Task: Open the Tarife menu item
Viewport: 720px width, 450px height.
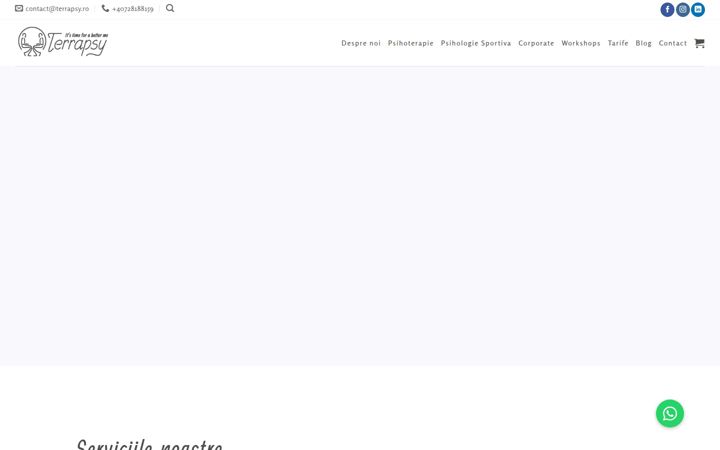Action: coord(618,43)
